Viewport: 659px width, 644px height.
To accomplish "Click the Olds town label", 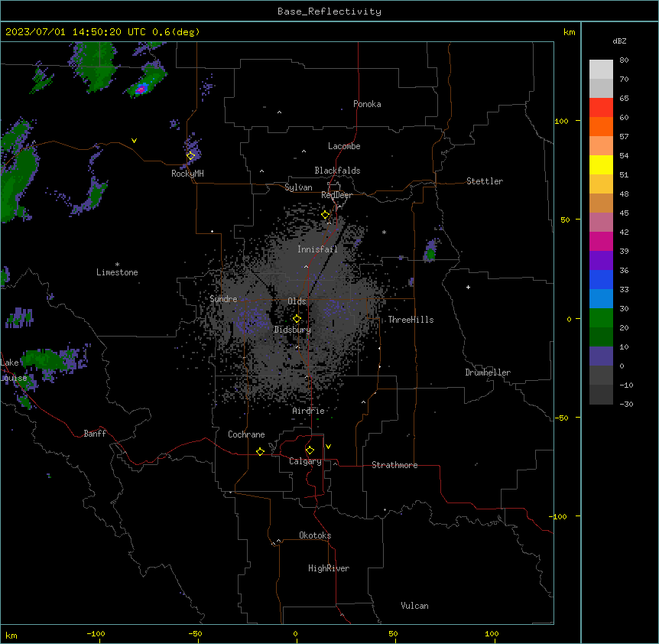I will pyautogui.click(x=297, y=301).
